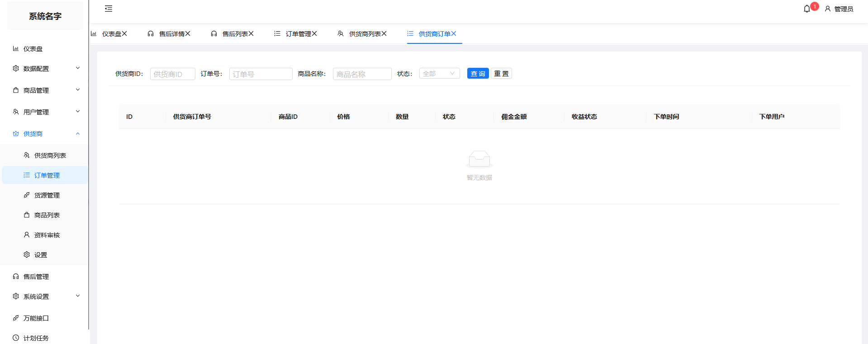868x344 pixels.
Task: Select 售后管理 in the sidebar
Action: tap(36, 277)
